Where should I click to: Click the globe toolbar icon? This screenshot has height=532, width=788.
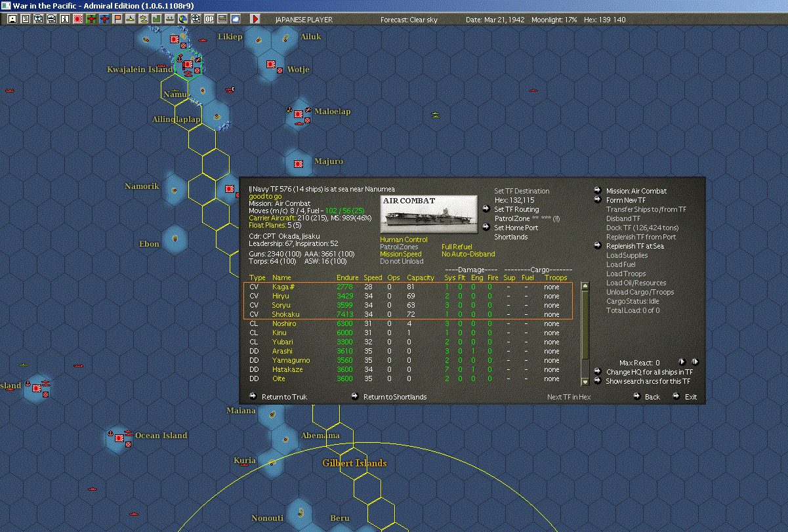tap(182, 19)
